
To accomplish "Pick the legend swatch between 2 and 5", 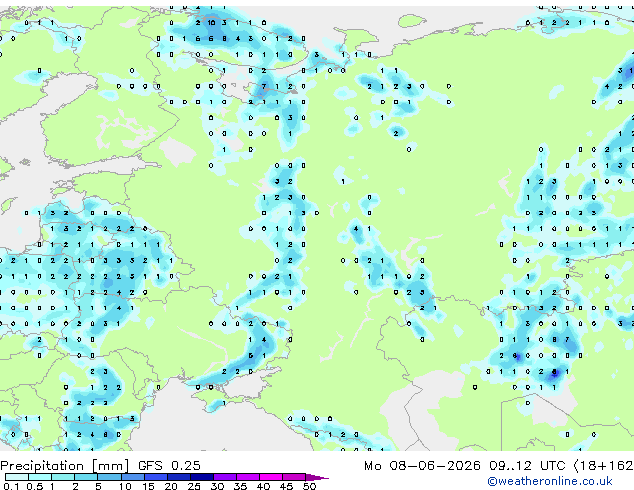I will click(86, 477).
